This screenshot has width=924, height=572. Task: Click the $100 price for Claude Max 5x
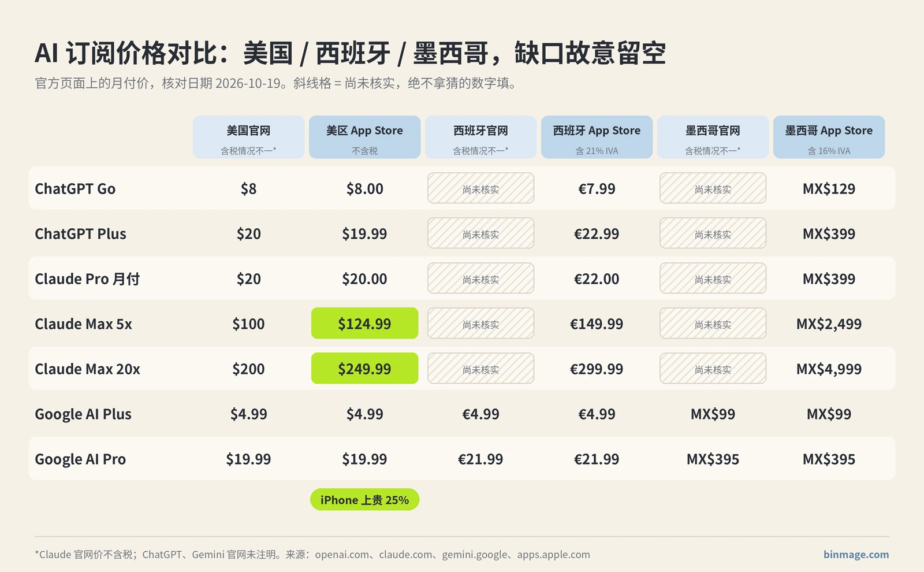click(x=248, y=324)
